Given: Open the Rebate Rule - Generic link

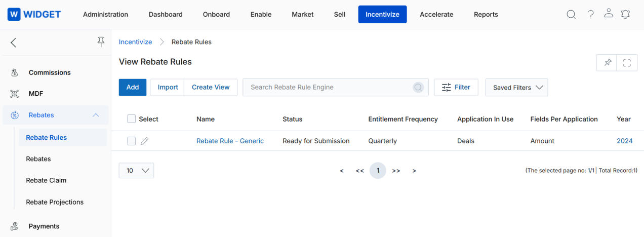Looking at the screenshot, I should (230, 141).
